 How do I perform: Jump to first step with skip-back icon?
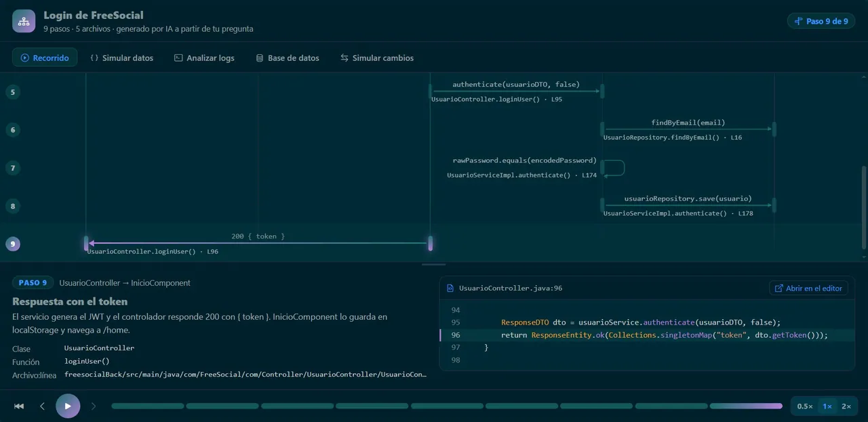(x=19, y=406)
